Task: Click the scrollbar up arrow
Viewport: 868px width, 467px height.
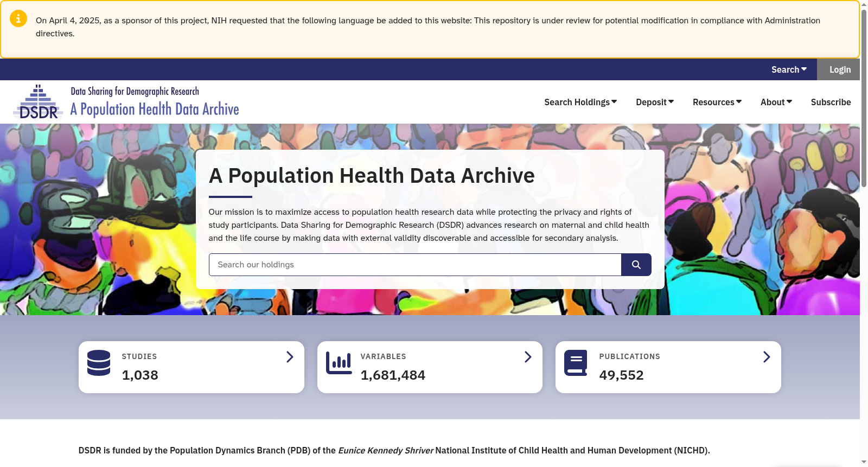Action: [864, 4]
